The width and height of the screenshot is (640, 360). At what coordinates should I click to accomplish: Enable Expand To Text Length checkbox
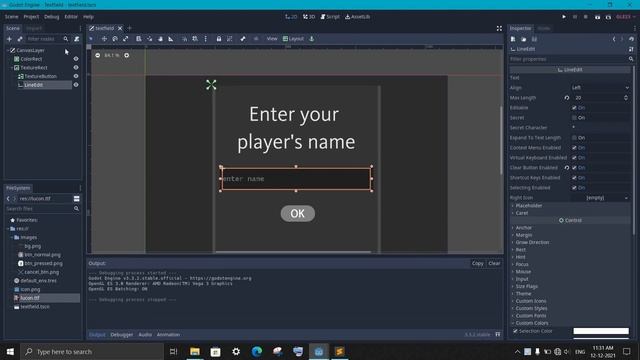[574, 138]
